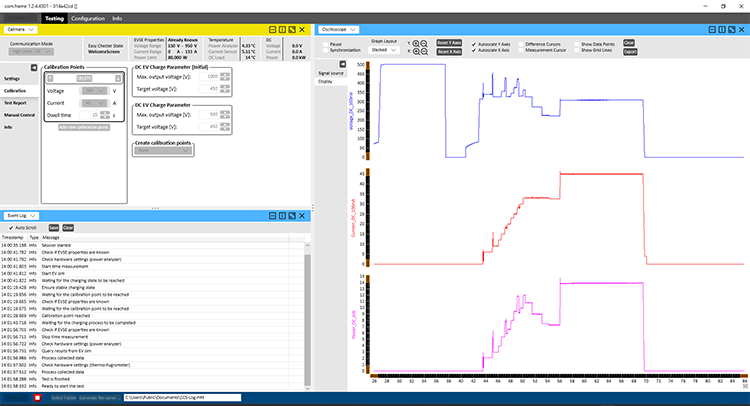750x406 pixels.
Task: Close the Calimera panel
Action: (302, 30)
